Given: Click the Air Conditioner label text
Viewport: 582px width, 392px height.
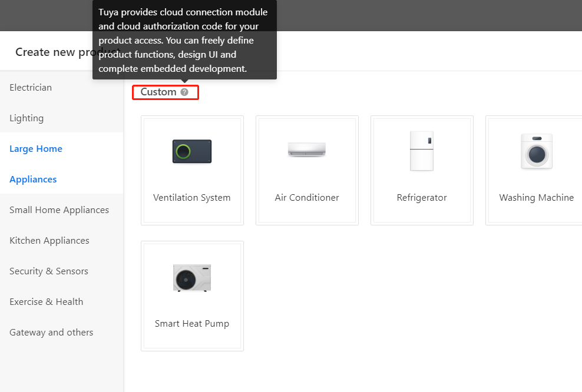Looking at the screenshot, I should click(307, 198).
